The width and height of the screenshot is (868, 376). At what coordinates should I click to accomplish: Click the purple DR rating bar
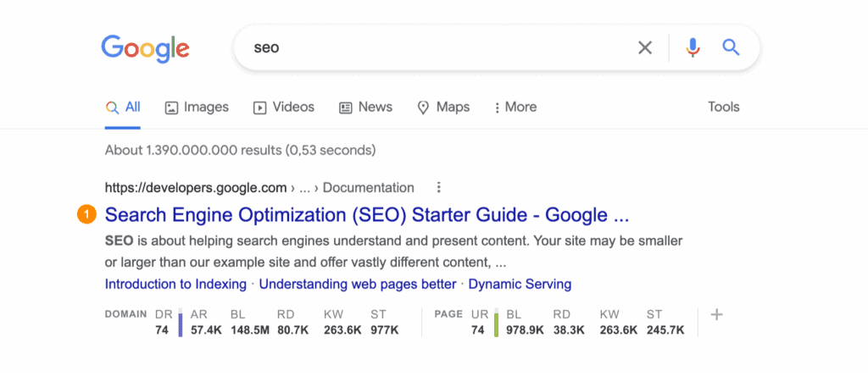tap(180, 323)
